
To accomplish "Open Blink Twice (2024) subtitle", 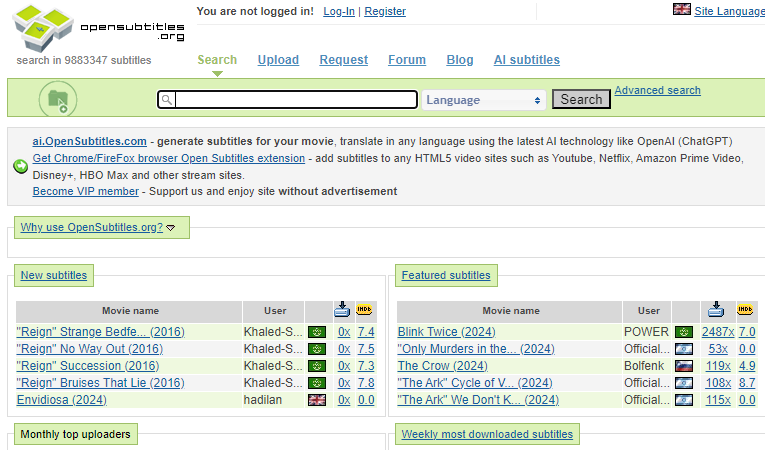I will 446,332.
